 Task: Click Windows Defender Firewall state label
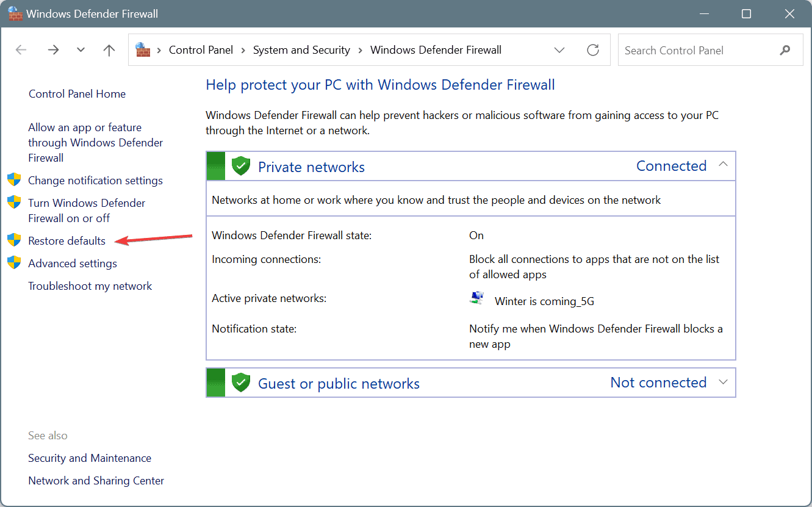(292, 236)
